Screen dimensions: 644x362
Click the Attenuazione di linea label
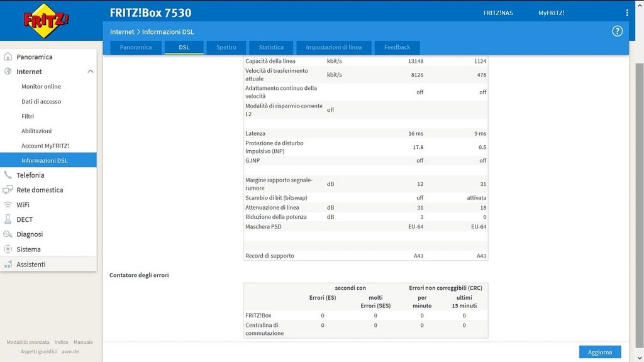[x=272, y=207]
